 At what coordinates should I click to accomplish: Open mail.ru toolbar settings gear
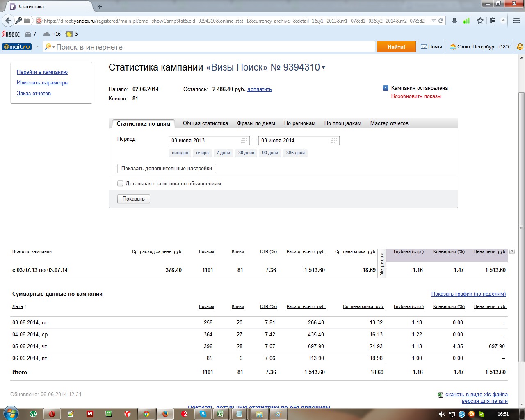coord(520,47)
